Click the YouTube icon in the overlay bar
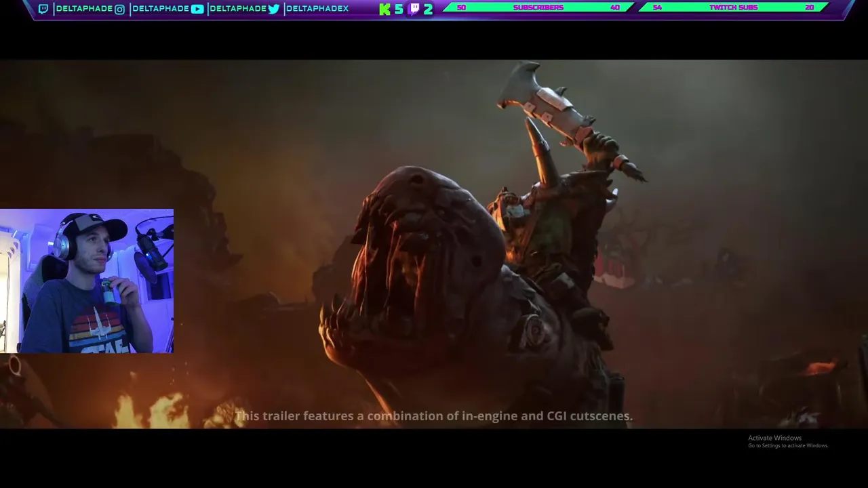 coord(197,9)
